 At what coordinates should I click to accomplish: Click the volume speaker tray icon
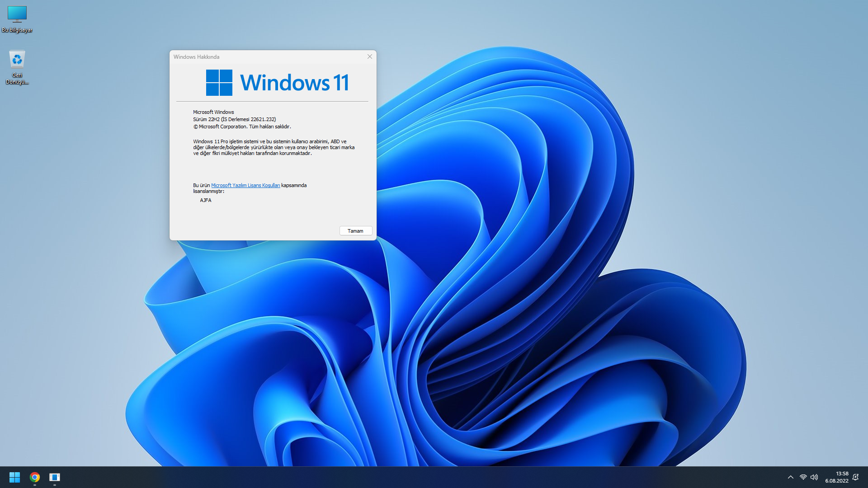(814, 477)
